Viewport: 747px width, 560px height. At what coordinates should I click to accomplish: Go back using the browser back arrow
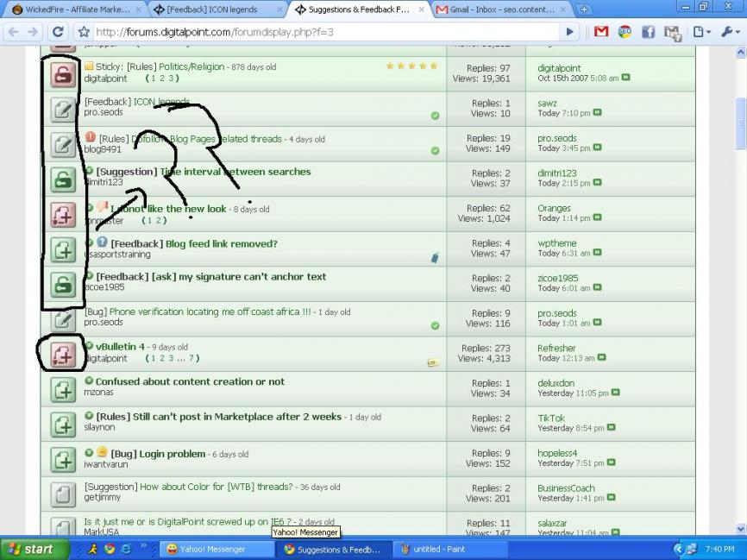pyautogui.click(x=13, y=32)
